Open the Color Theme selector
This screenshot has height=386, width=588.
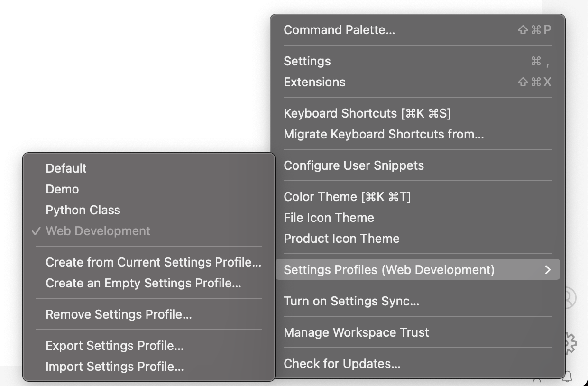tap(347, 196)
